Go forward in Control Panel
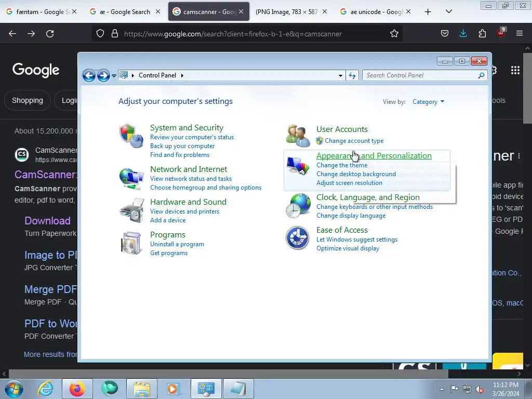The height and width of the screenshot is (399, 532). click(x=103, y=75)
